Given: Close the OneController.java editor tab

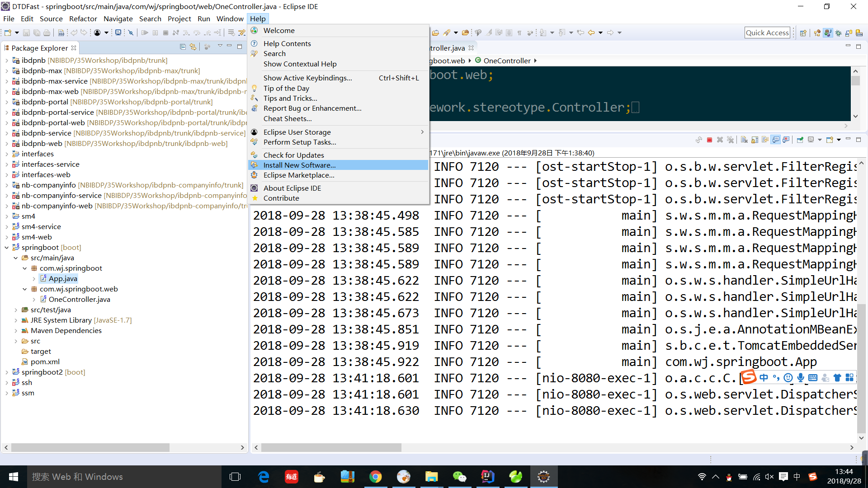Looking at the screenshot, I should pos(471,48).
